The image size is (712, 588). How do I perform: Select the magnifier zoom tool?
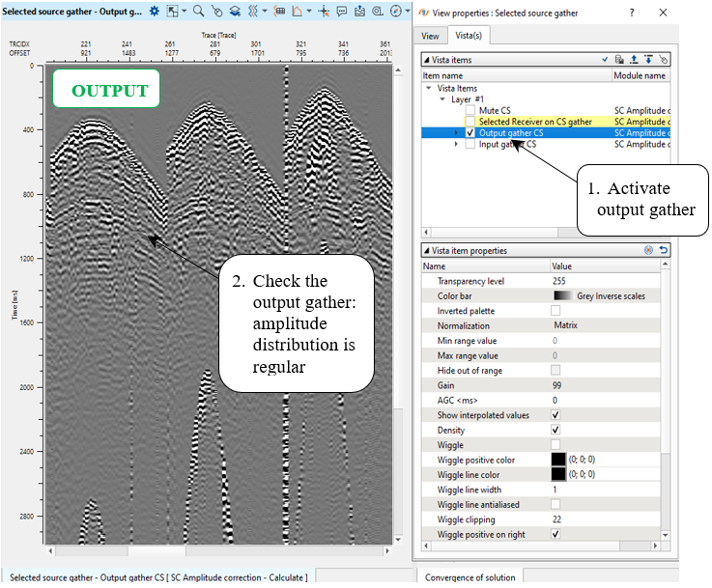[198, 13]
